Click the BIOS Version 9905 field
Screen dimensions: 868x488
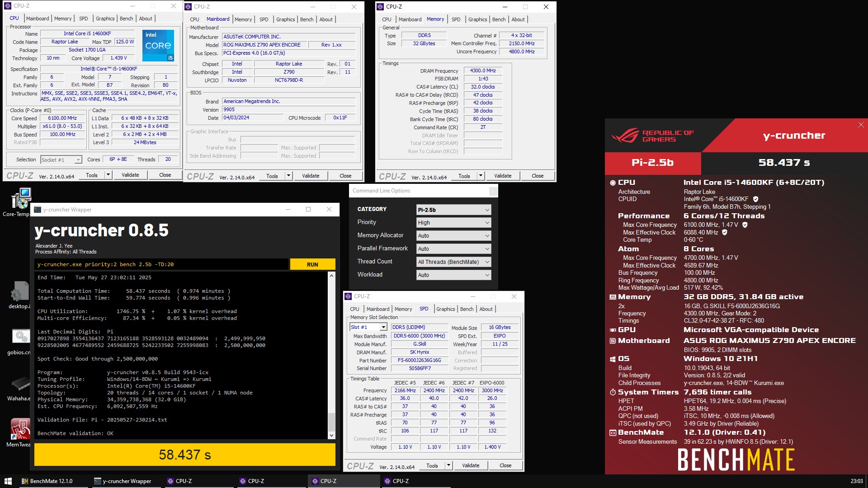(x=289, y=109)
